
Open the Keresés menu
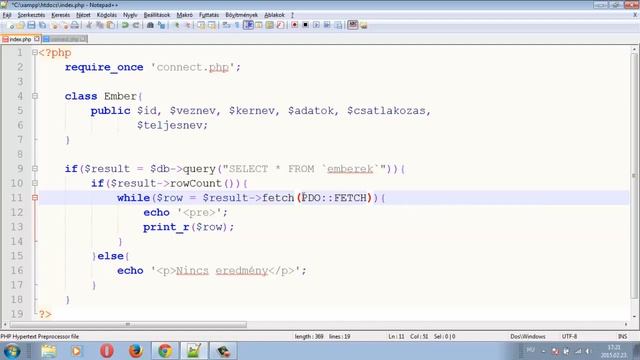pos(60,15)
